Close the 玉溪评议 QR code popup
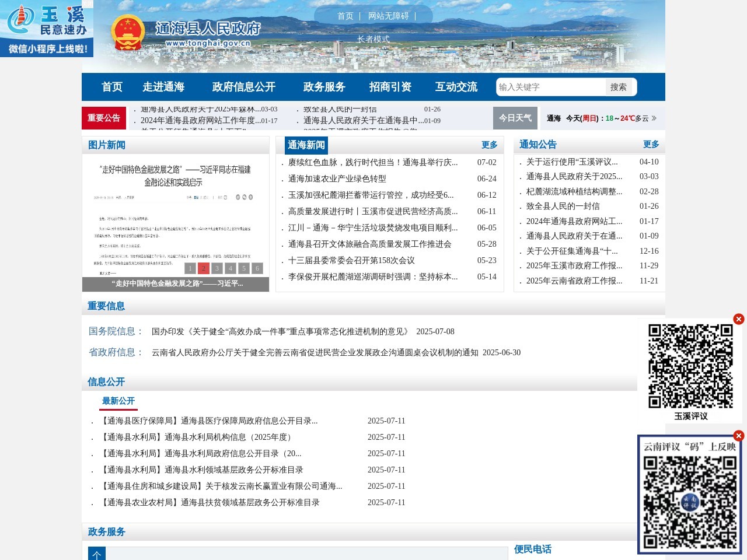 [x=739, y=319]
